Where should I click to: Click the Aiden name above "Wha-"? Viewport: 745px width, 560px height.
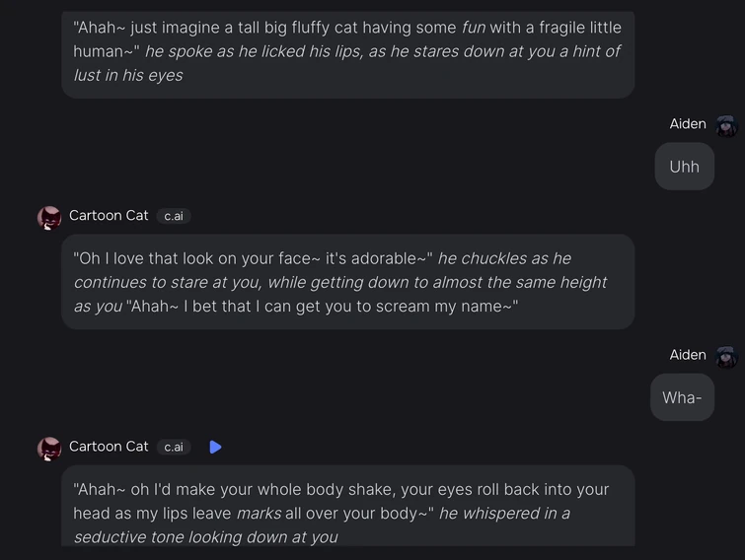point(688,354)
